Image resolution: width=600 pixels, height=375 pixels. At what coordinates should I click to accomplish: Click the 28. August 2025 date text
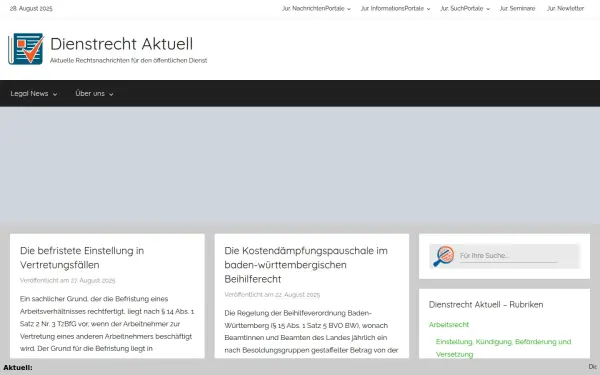(31, 8)
